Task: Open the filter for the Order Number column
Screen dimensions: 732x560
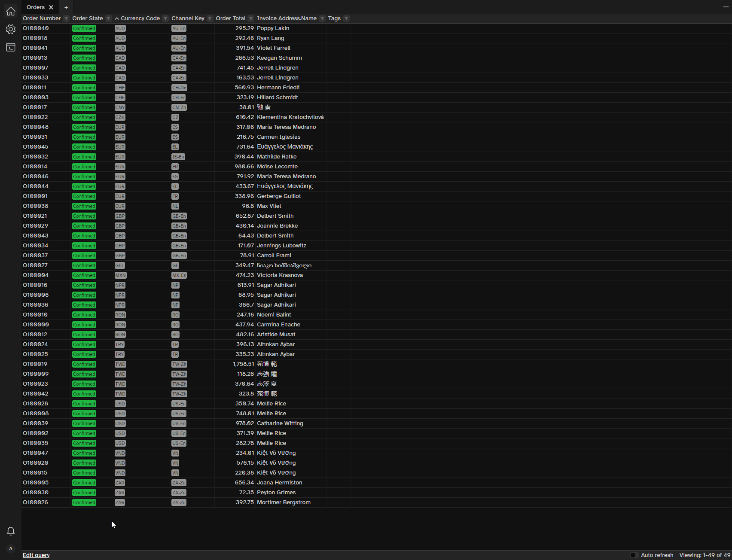Action: (x=66, y=18)
